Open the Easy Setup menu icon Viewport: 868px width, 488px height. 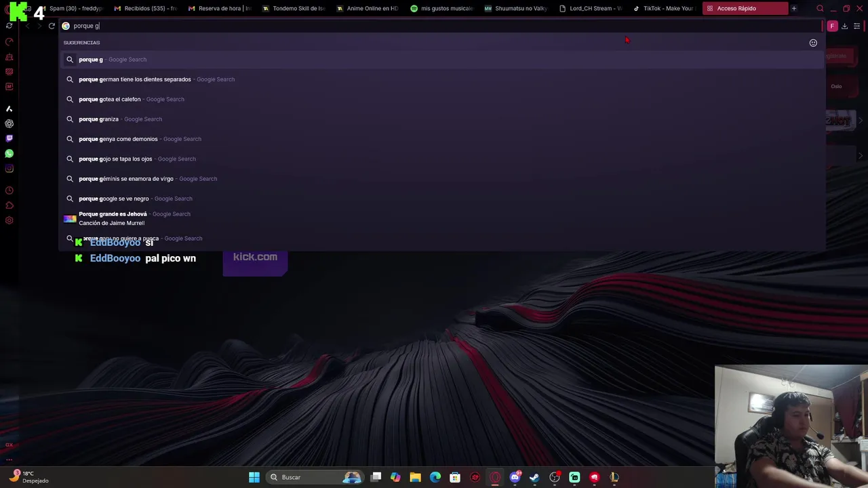[x=857, y=26]
